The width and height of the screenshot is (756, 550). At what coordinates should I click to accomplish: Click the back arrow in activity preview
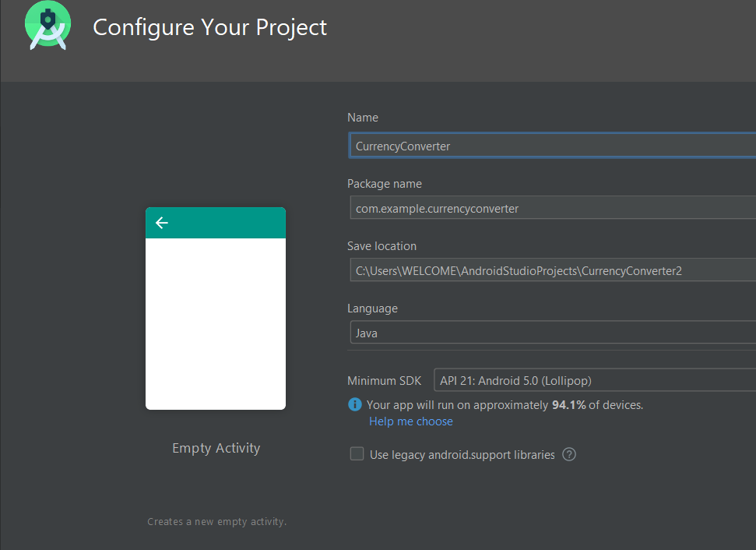tap(161, 223)
